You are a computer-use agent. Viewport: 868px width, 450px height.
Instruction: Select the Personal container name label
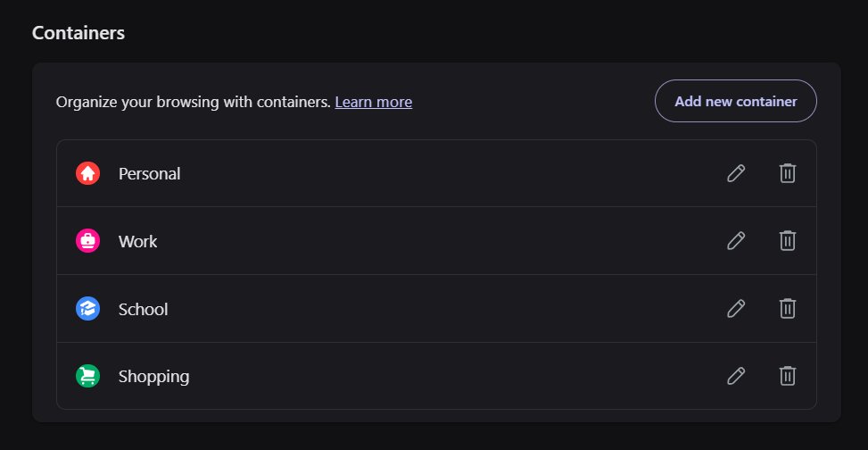(x=150, y=174)
